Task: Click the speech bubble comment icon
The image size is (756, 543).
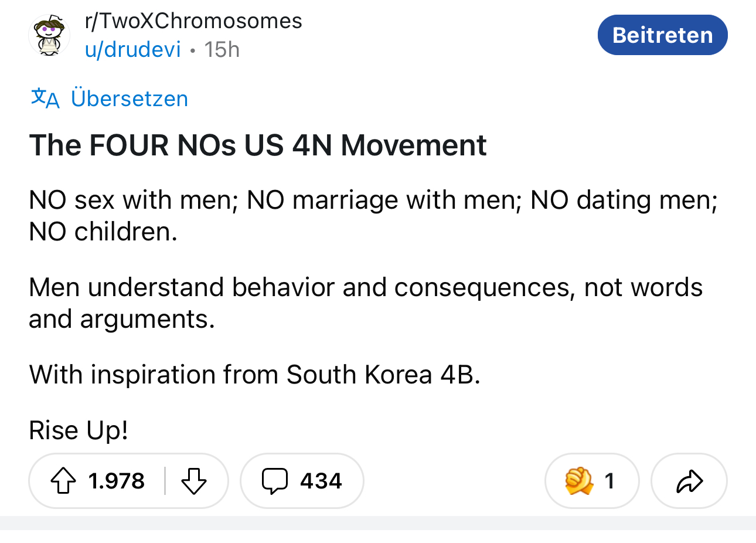Action: [x=274, y=481]
